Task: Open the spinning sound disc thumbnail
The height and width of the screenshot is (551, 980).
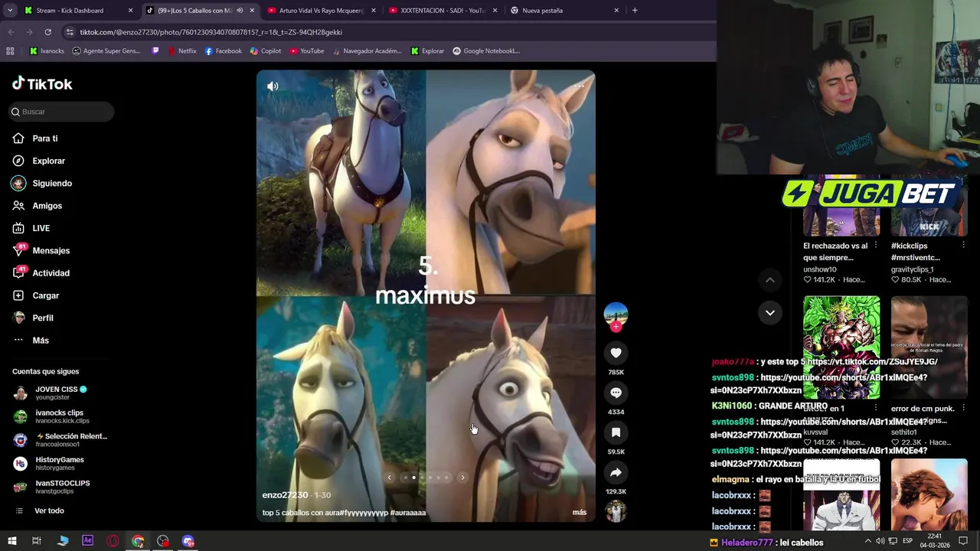Action: 616,510
